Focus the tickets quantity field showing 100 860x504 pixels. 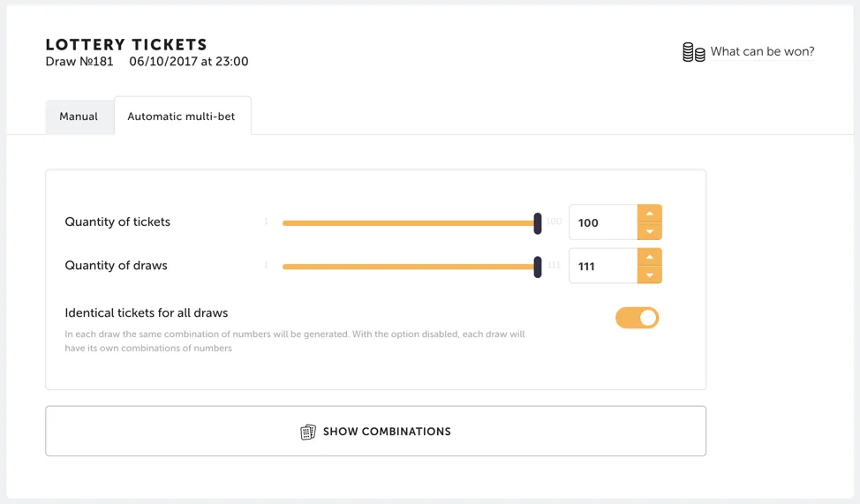pos(603,222)
